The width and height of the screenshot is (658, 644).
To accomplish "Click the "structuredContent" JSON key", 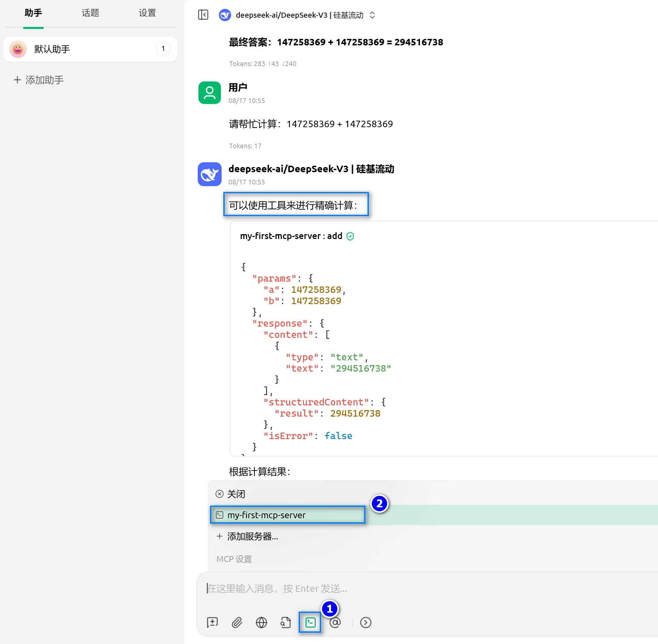I will [316, 402].
